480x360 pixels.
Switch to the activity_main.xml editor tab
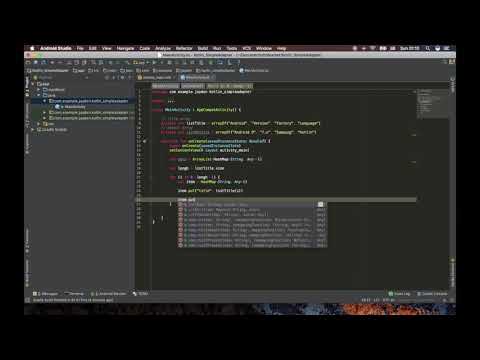coord(157,77)
